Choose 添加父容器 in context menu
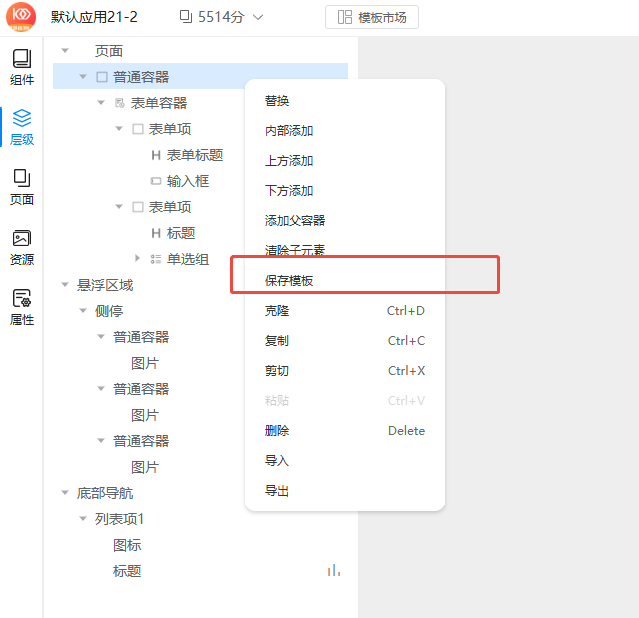639x618 pixels. pos(295,221)
